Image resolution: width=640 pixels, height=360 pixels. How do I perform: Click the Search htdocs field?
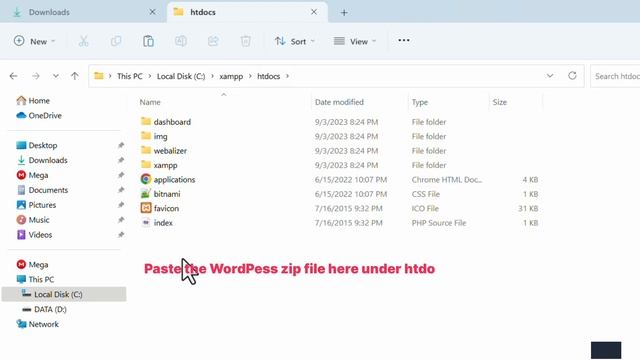(x=615, y=76)
